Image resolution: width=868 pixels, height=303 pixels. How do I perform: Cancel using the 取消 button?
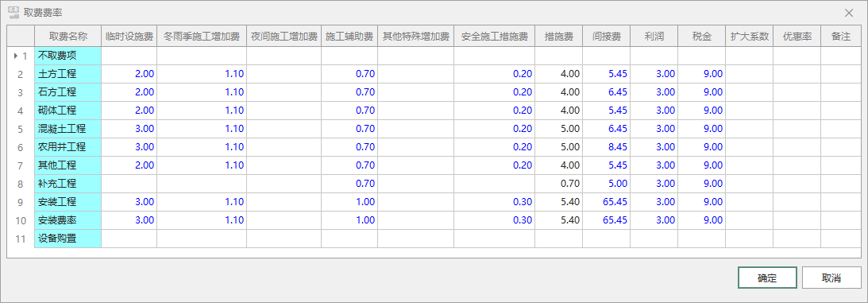[831, 278]
